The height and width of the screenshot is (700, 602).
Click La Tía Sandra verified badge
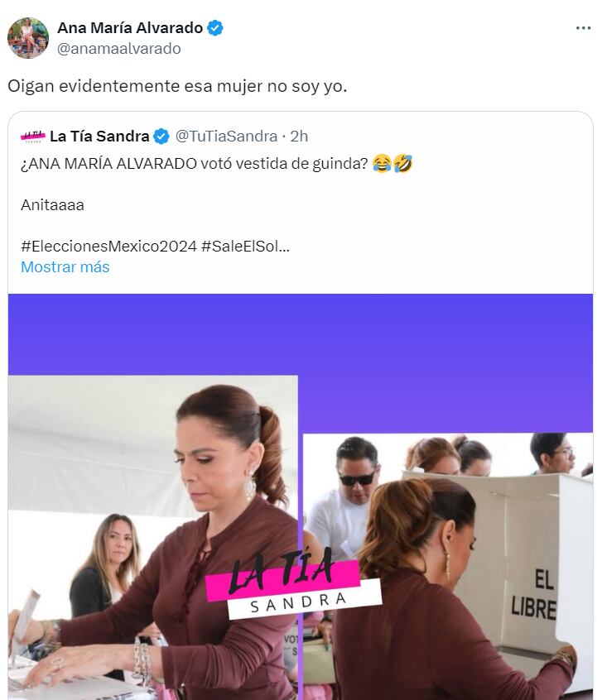[161, 137]
